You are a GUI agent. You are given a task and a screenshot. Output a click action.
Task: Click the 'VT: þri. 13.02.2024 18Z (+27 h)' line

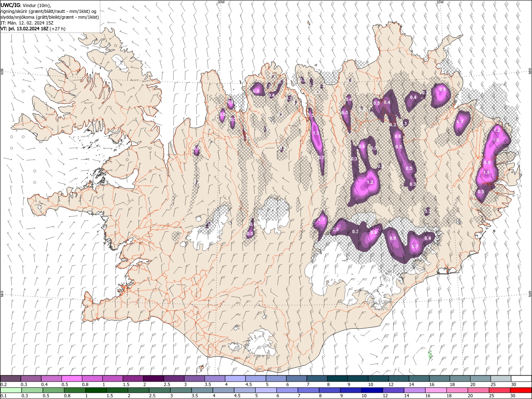coord(33,29)
